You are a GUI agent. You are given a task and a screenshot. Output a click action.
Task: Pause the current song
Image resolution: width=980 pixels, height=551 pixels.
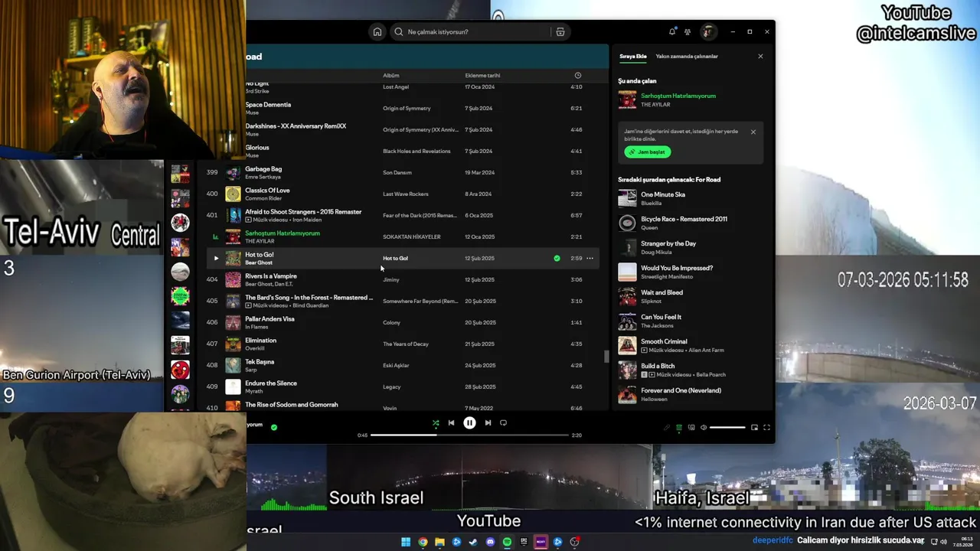pyautogui.click(x=469, y=422)
